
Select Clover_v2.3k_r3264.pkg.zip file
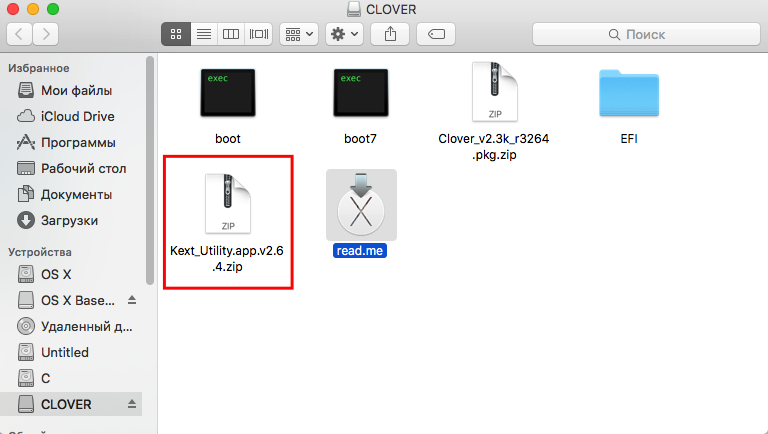tap(494, 112)
